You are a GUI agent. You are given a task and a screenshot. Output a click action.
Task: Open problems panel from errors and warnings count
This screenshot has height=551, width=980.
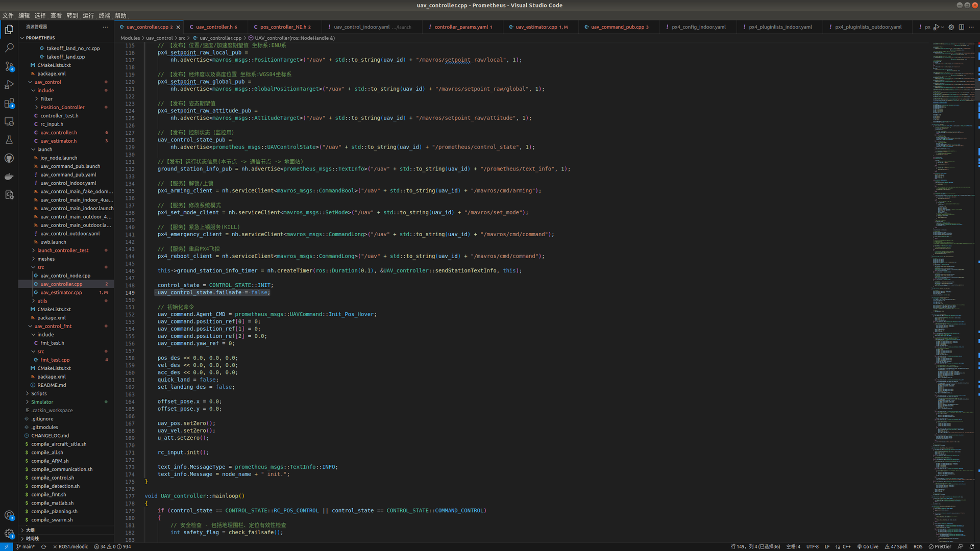coord(112,546)
